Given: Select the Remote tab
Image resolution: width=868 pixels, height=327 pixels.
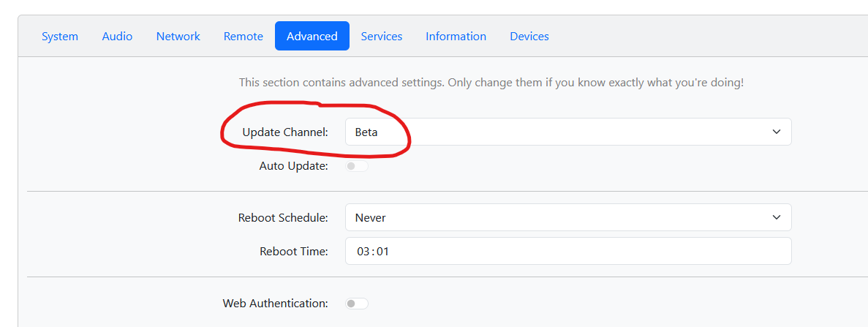Looking at the screenshot, I should coord(243,36).
